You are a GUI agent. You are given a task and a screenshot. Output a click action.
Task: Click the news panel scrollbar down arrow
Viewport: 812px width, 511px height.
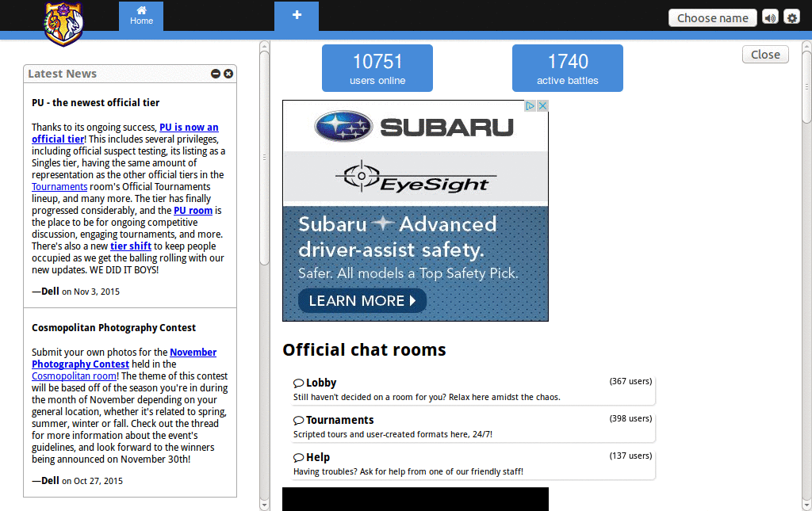coord(265,505)
